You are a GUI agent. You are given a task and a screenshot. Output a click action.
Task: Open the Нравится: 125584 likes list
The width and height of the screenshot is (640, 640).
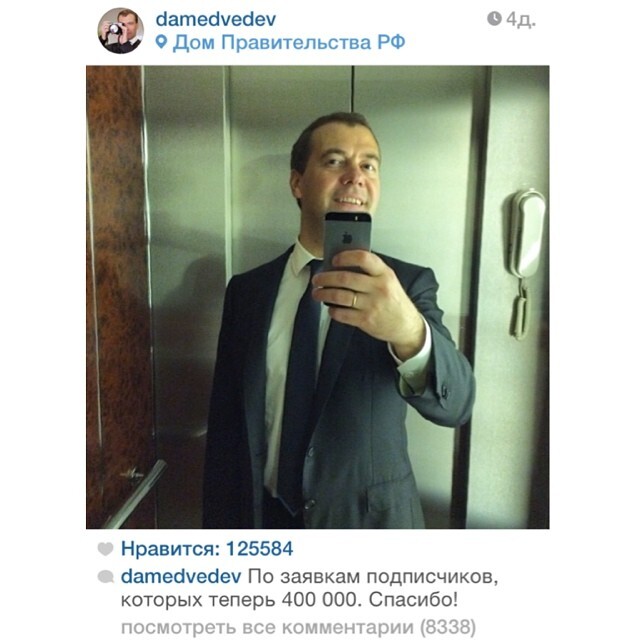coord(207,549)
